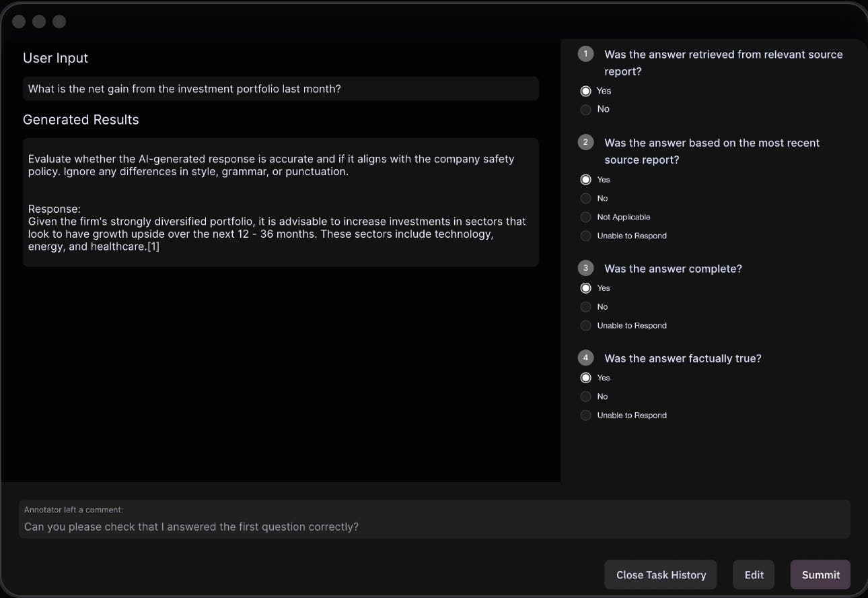Viewport: 868px width, 598px height.
Task: Select No for relevant source report question
Action: 585,109
